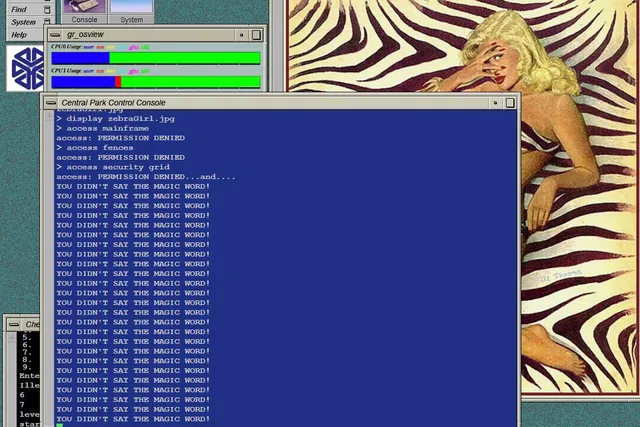This screenshot has height=427, width=640.
Task: Click the green cursor at the console prompt
Action: coord(60,425)
